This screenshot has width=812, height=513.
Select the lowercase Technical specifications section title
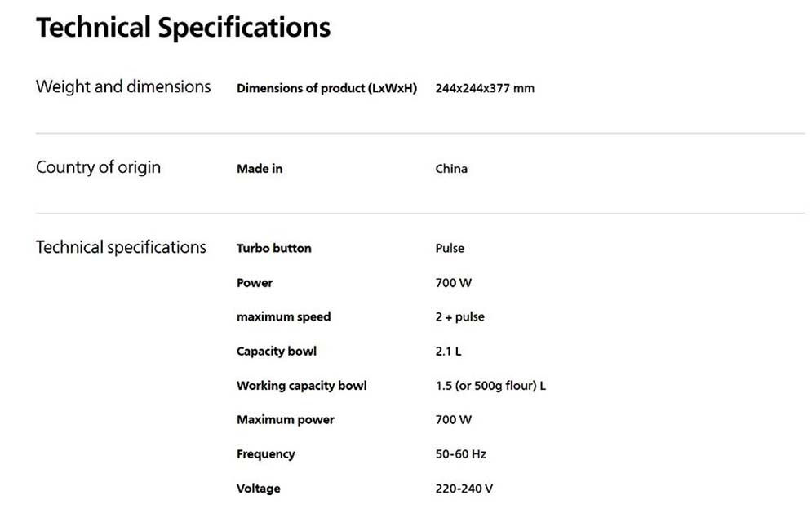click(121, 248)
